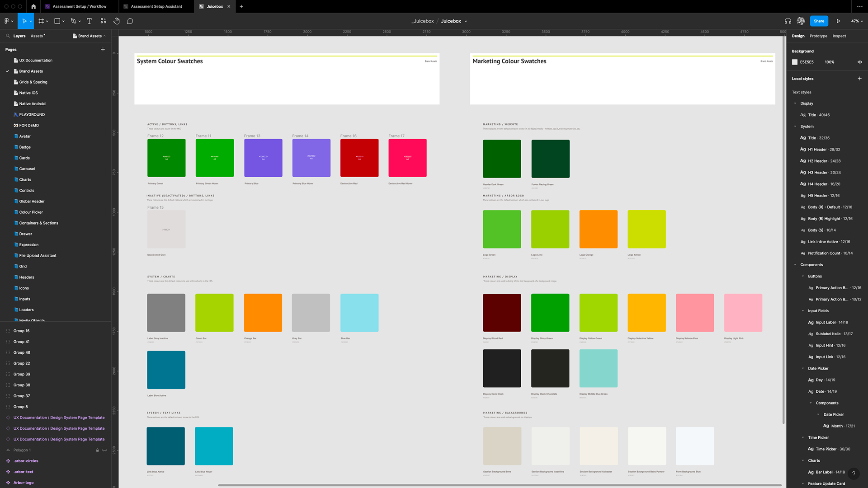The height and width of the screenshot is (488, 868).
Task: Toggle background visibility eye icon
Action: point(860,62)
